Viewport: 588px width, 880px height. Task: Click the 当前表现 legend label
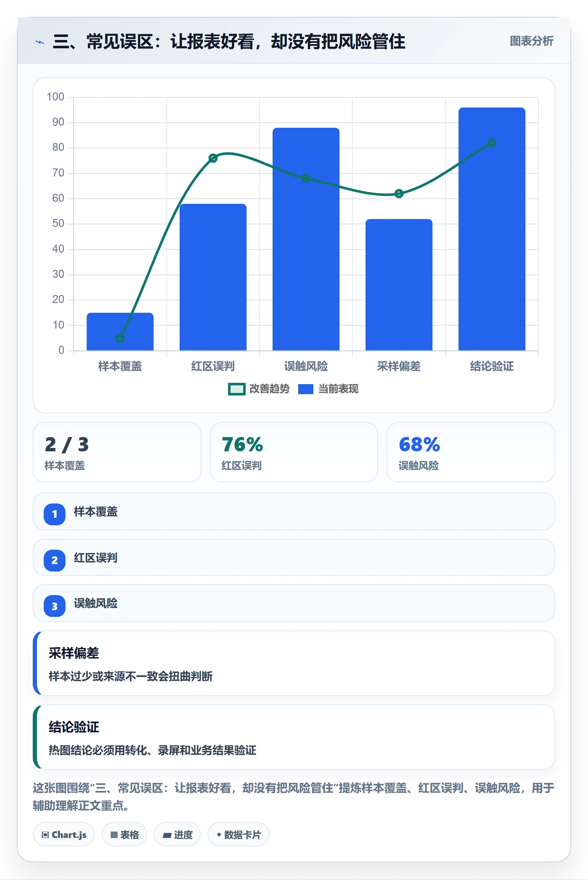click(339, 389)
